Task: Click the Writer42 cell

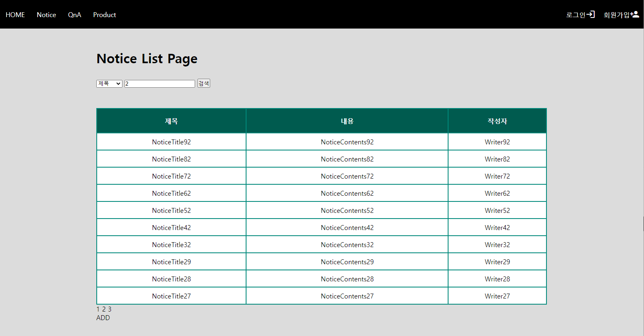Action: pos(497,228)
